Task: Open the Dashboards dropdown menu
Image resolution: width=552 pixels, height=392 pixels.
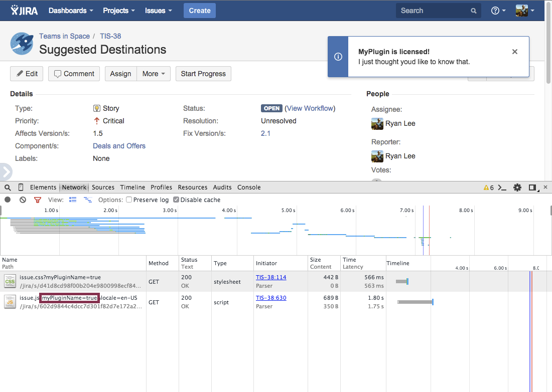Action: 71,11
